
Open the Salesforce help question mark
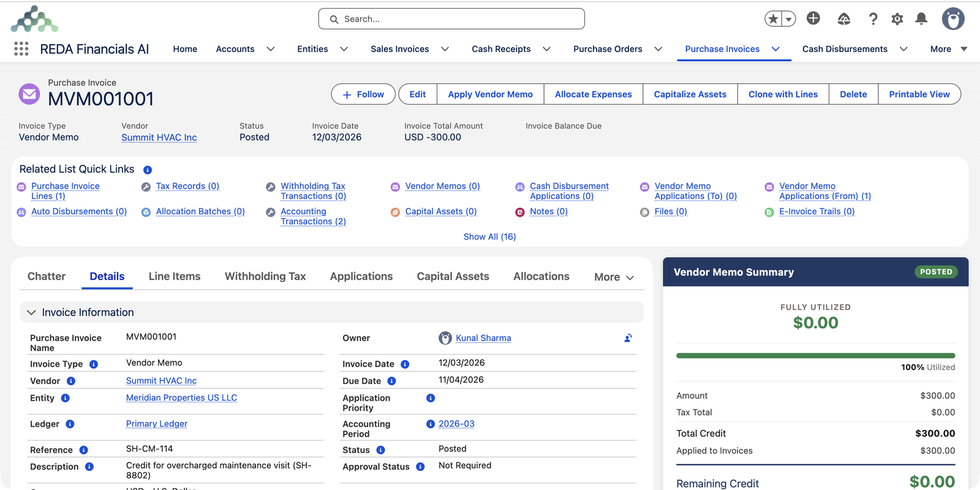coord(873,19)
